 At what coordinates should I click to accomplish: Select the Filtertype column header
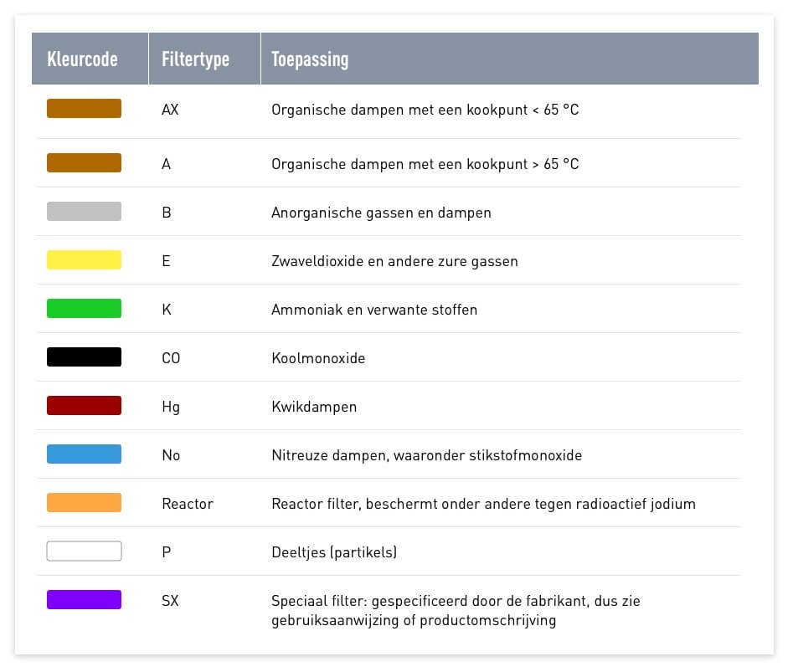click(195, 59)
